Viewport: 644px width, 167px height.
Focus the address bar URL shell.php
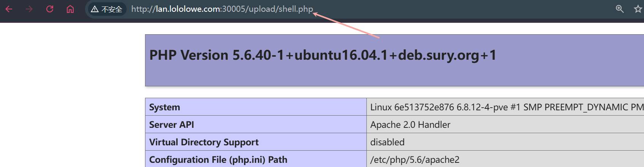[295, 9]
